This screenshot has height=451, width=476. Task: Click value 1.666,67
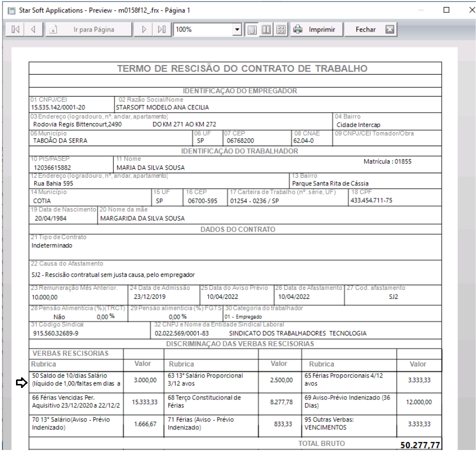pos(146,424)
